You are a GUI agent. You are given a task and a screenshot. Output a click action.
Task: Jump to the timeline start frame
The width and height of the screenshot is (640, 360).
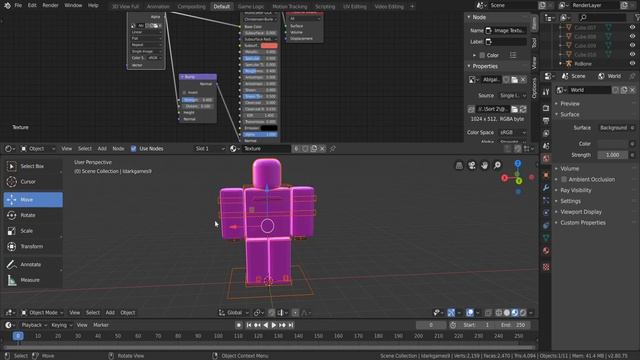[x=249, y=325]
